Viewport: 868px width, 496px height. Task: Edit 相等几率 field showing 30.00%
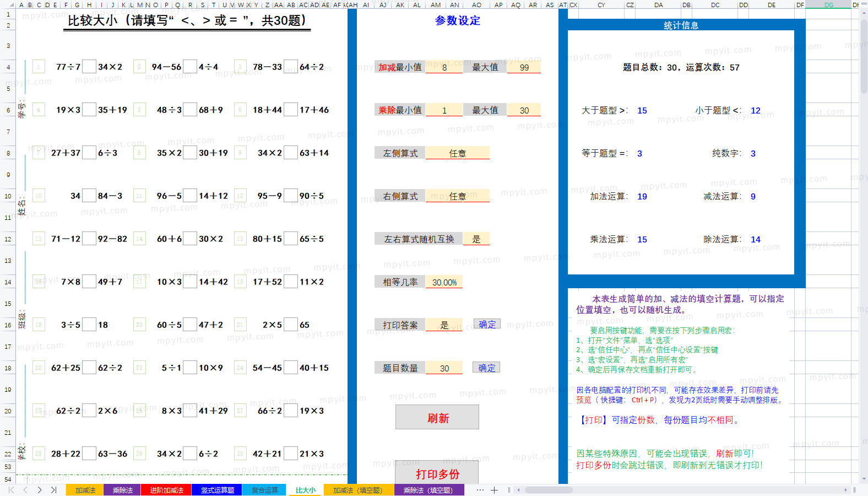pos(444,282)
